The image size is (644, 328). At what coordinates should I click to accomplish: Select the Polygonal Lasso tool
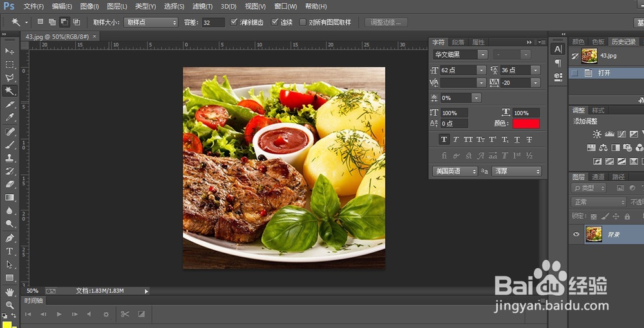point(10,77)
